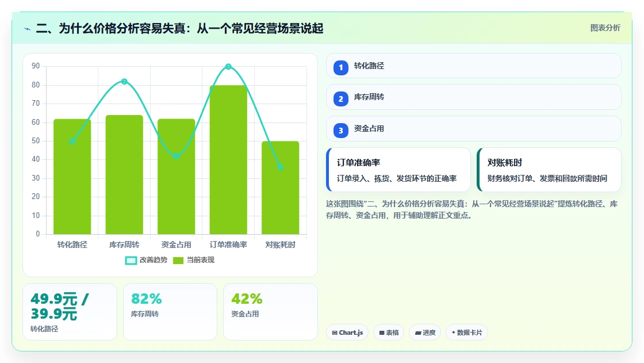The height and width of the screenshot is (363, 644).
Task: Open the 订单准确率 card
Action: 398,170
